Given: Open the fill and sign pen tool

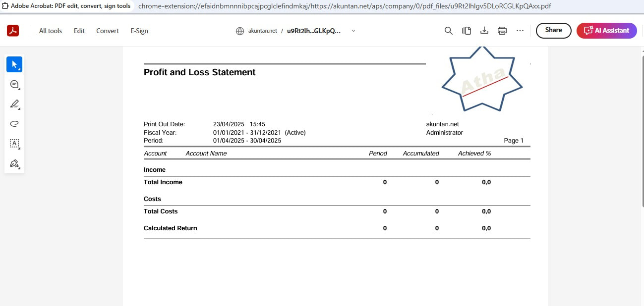Looking at the screenshot, I should click(x=14, y=163).
